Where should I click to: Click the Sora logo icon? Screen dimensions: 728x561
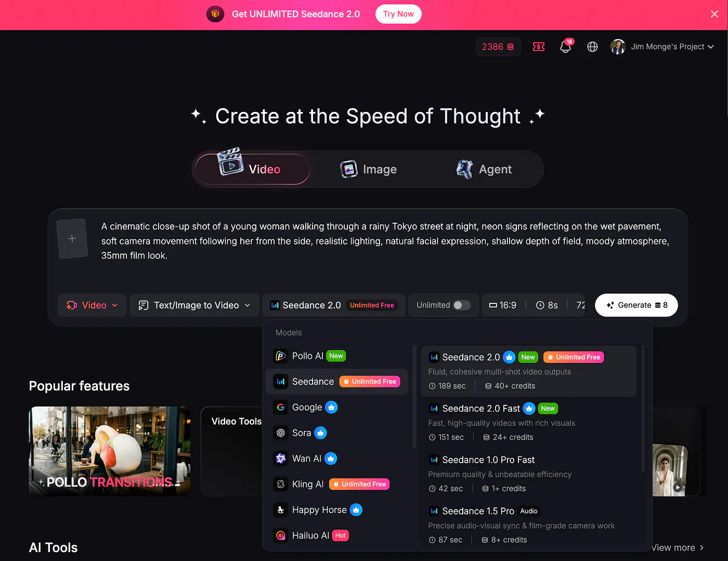[x=281, y=433]
